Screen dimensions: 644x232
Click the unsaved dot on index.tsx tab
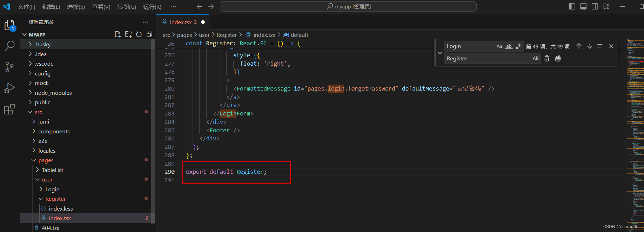pyautogui.click(x=203, y=22)
